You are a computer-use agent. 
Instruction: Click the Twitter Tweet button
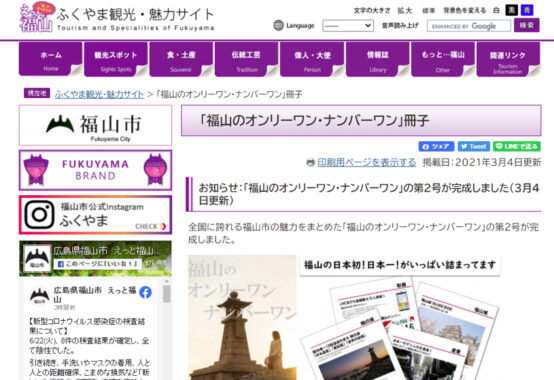click(474, 146)
